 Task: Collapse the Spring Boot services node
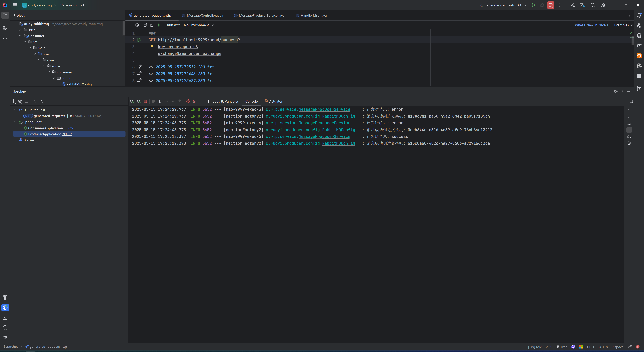[15, 122]
